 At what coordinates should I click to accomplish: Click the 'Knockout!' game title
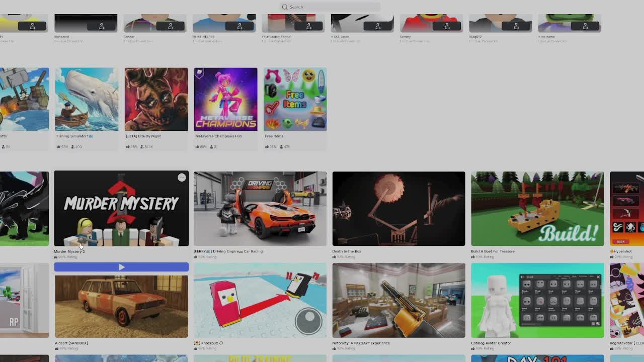coord(208,343)
